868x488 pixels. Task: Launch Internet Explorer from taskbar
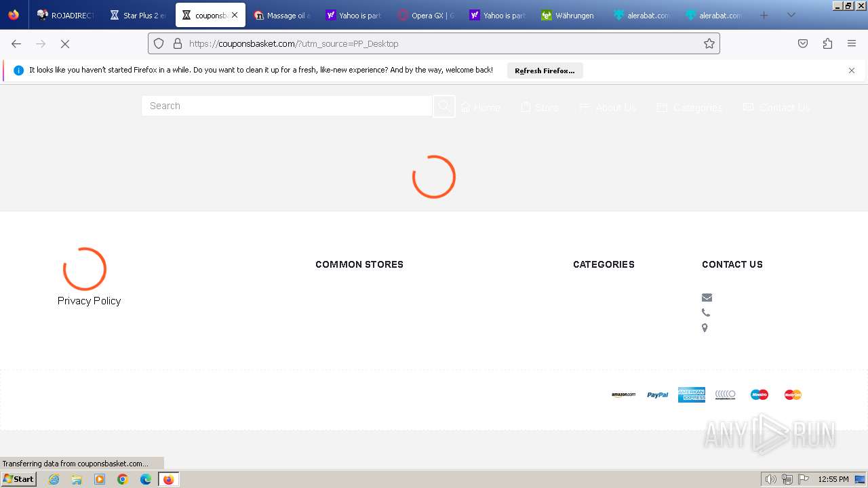54,479
